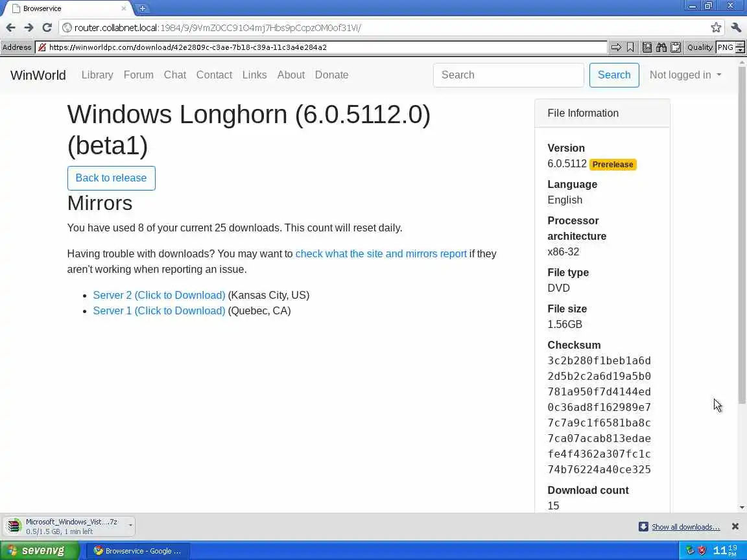The height and width of the screenshot is (560, 747).
Task: Open the sevenvg start button
Action: [40, 550]
